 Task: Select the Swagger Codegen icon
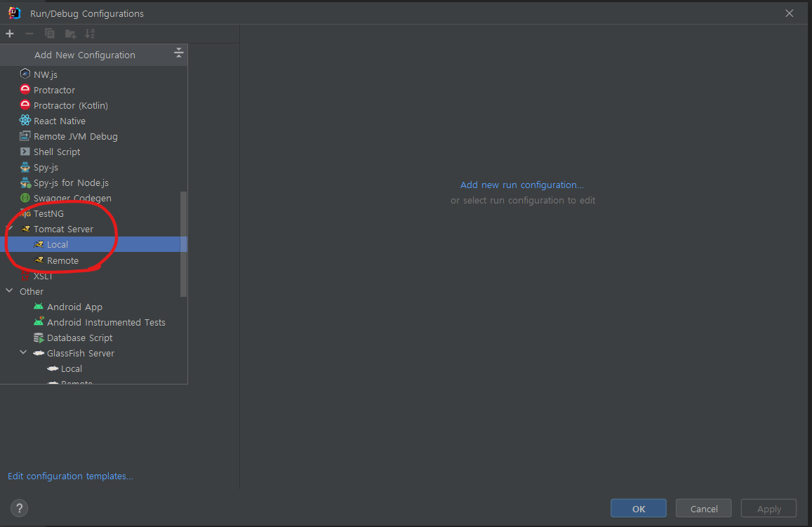(25, 198)
